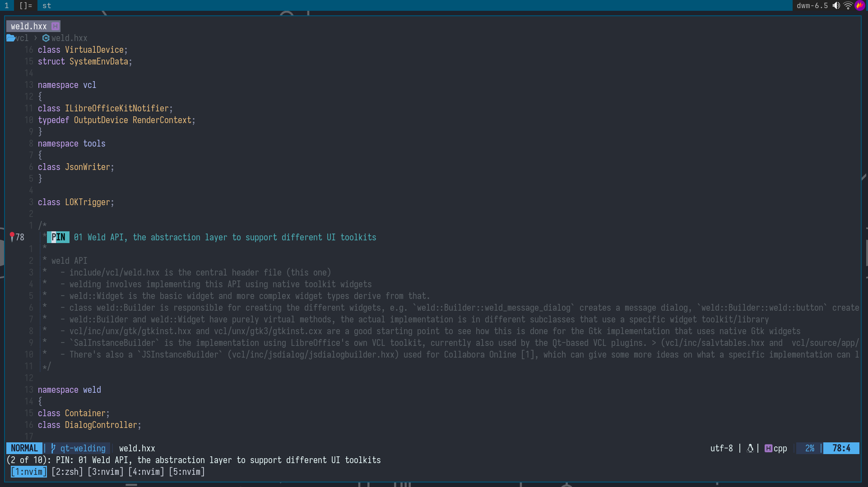Click the NORMAL mode indicator
The width and height of the screenshot is (868, 487).
pyautogui.click(x=24, y=448)
